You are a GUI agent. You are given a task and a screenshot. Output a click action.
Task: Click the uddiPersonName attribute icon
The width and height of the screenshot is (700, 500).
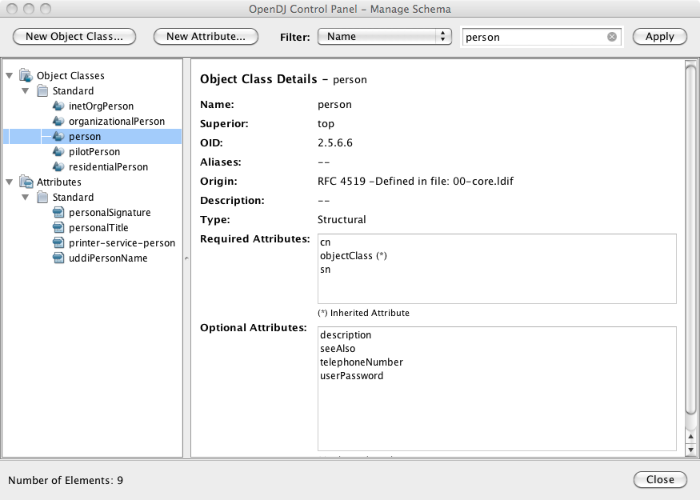[x=58, y=258]
